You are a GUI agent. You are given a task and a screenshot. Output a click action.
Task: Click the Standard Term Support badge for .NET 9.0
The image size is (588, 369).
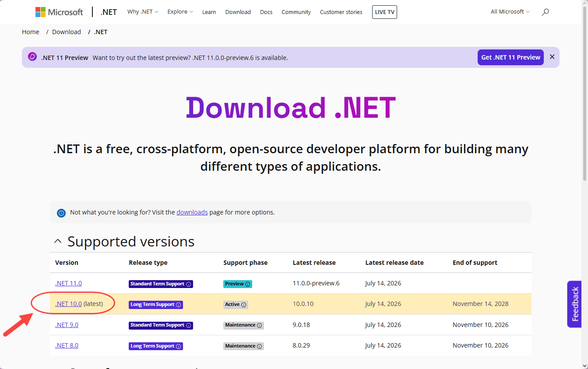[x=161, y=325]
